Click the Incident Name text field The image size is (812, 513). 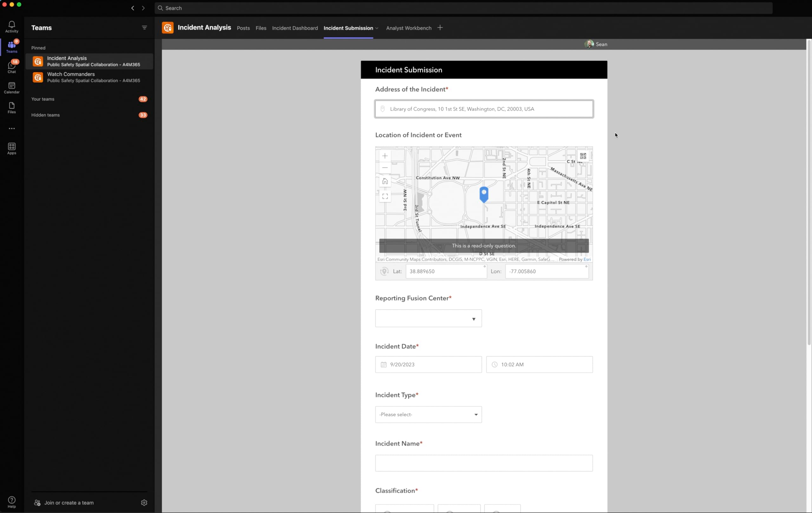(x=484, y=463)
